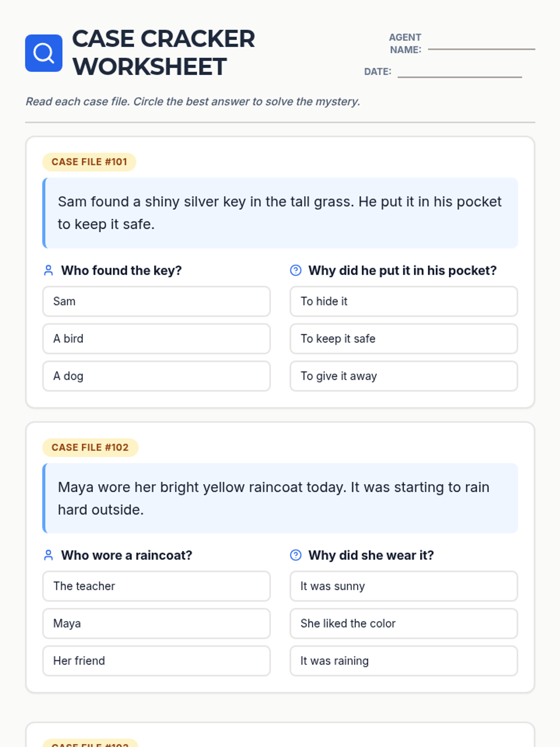
Task: Click the magnifying glass logo icon
Action: (43, 53)
